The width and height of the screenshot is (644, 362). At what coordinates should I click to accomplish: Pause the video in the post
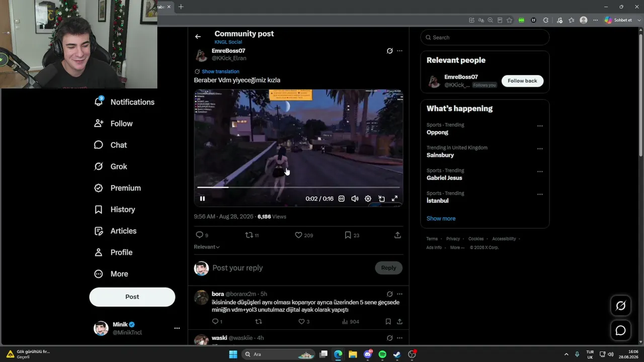point(202,199)
